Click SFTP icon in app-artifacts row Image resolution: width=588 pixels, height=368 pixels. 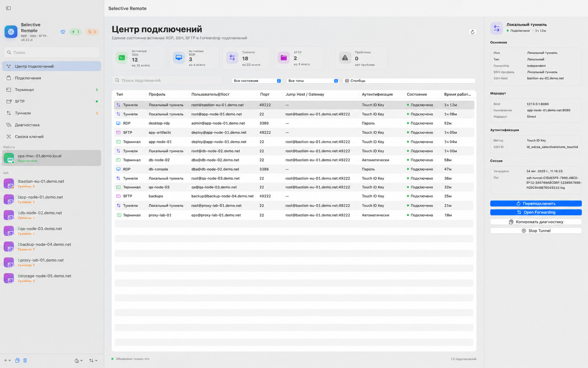118,132
